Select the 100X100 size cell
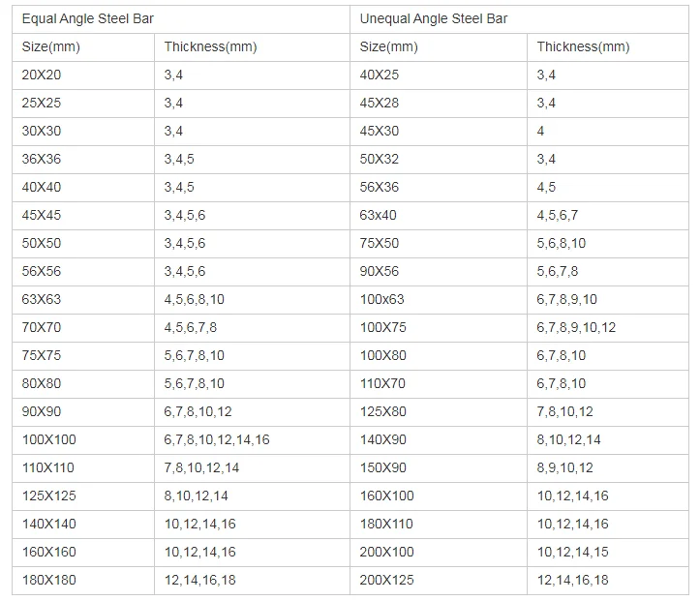This screenshot has height=601, width=700. click(x=48, y=439)
